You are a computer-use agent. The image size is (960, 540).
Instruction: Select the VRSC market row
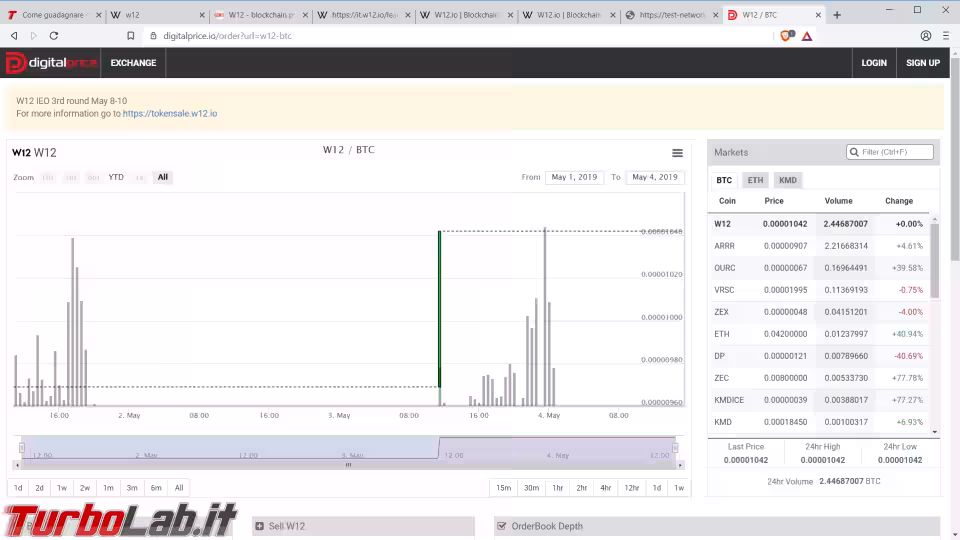(819, 290)
